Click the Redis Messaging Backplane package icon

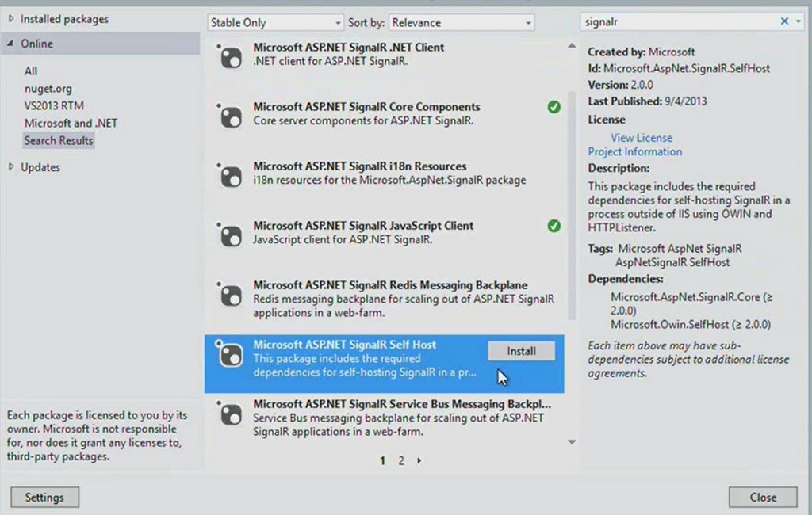(x=229, y=295)
